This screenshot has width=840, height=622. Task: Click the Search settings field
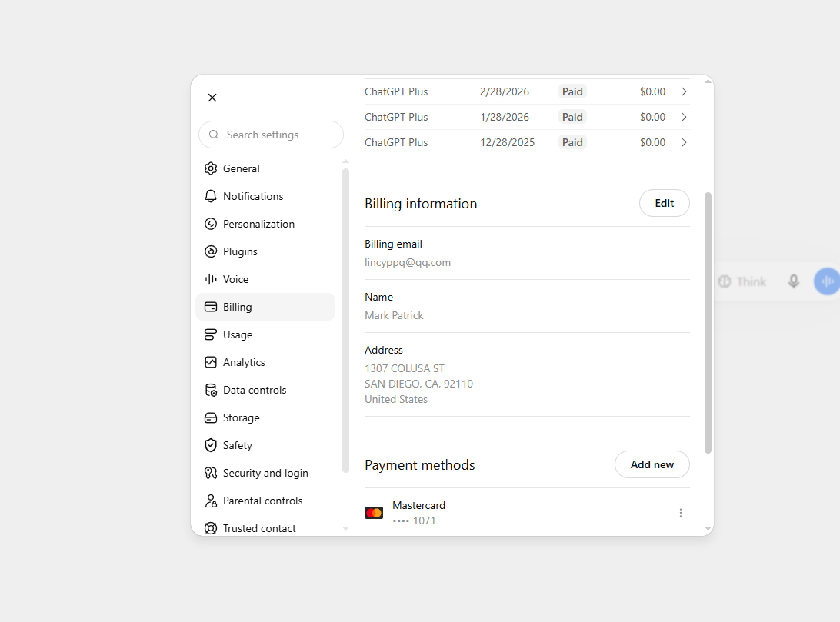pyautogui.click(x=271, y=135)
